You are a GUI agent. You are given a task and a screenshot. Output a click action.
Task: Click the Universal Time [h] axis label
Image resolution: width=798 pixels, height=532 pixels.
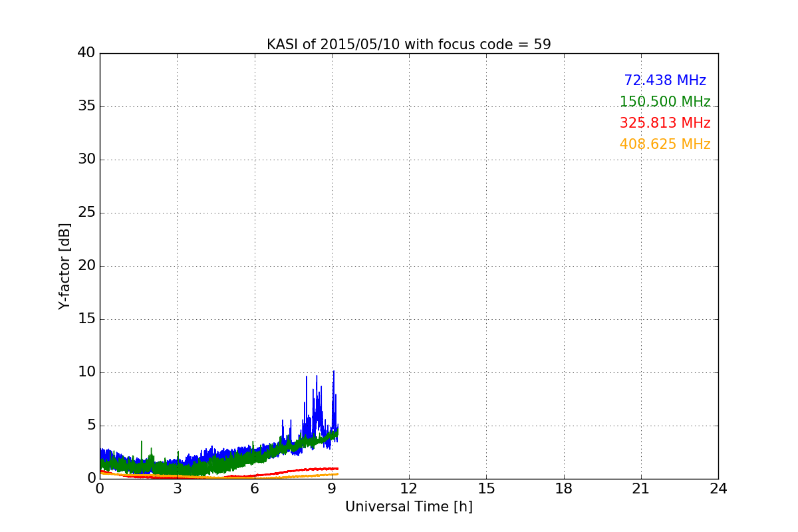click(x=408, y=507)
